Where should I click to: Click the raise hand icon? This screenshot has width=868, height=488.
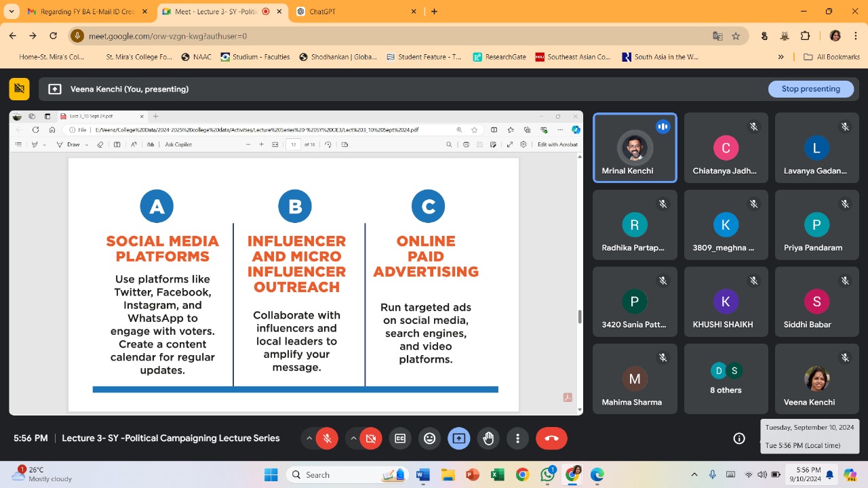click(x=488, y=439)
